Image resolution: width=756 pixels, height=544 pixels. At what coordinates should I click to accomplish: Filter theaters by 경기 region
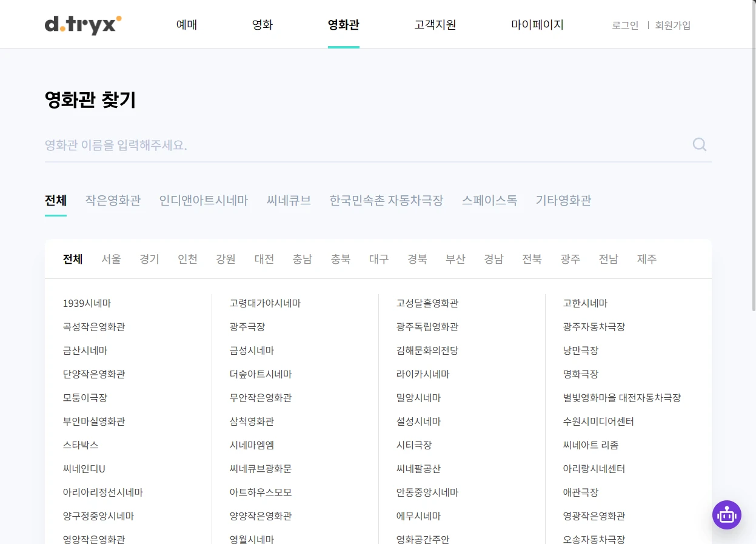(x=149, y=259)
